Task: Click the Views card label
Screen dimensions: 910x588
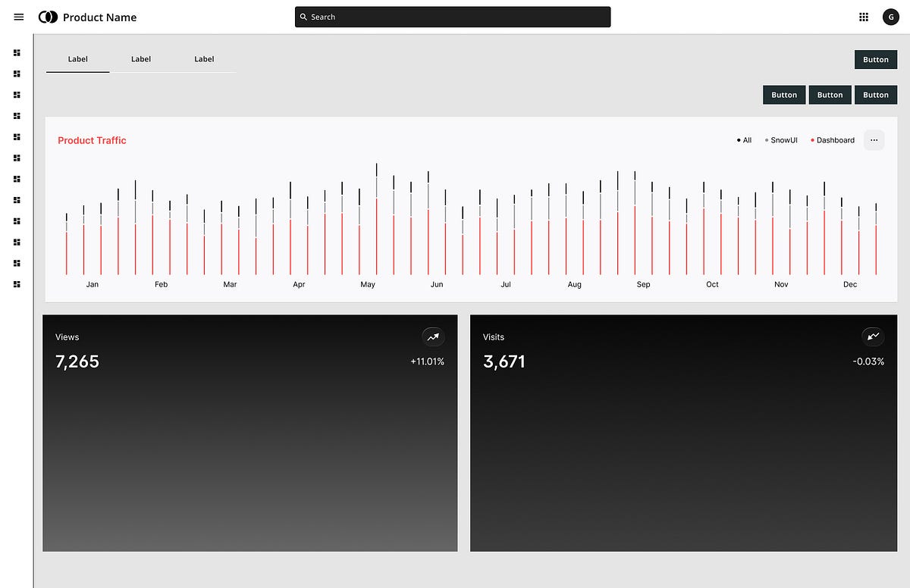Action: (67, 337)
